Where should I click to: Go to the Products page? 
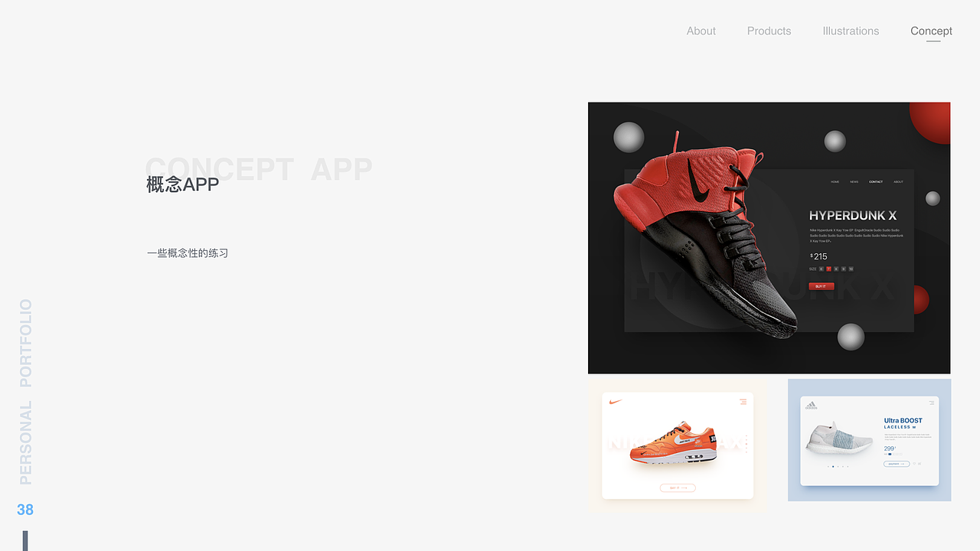point(769,31)
